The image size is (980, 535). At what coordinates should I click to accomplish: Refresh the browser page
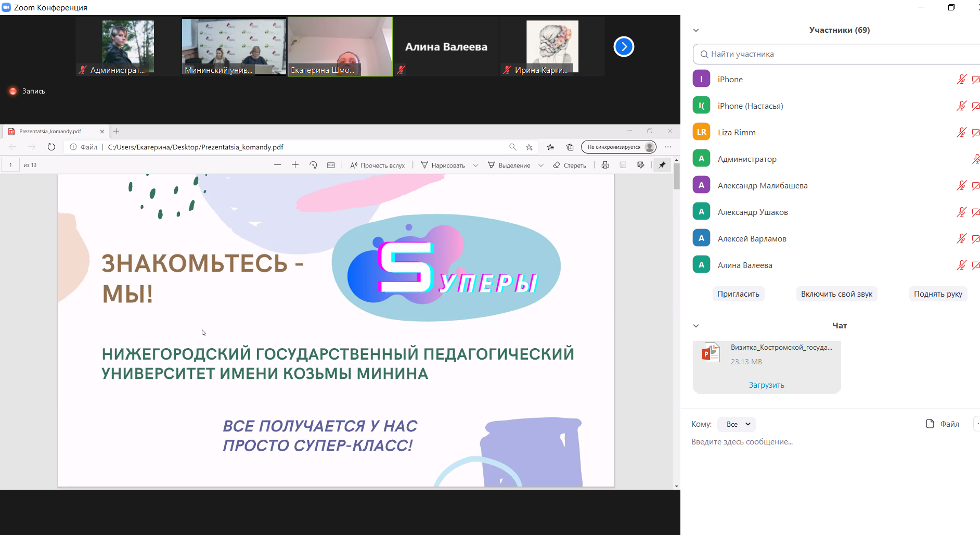click(51, 147)
